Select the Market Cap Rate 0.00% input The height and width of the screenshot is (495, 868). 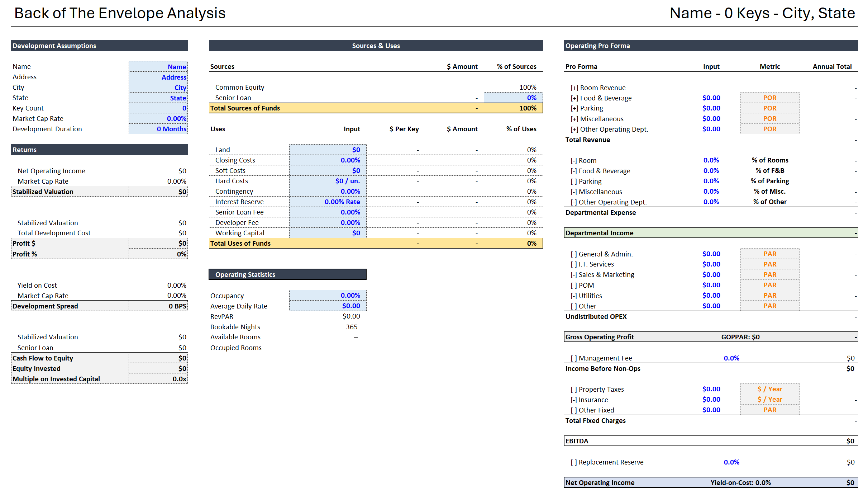158,119
